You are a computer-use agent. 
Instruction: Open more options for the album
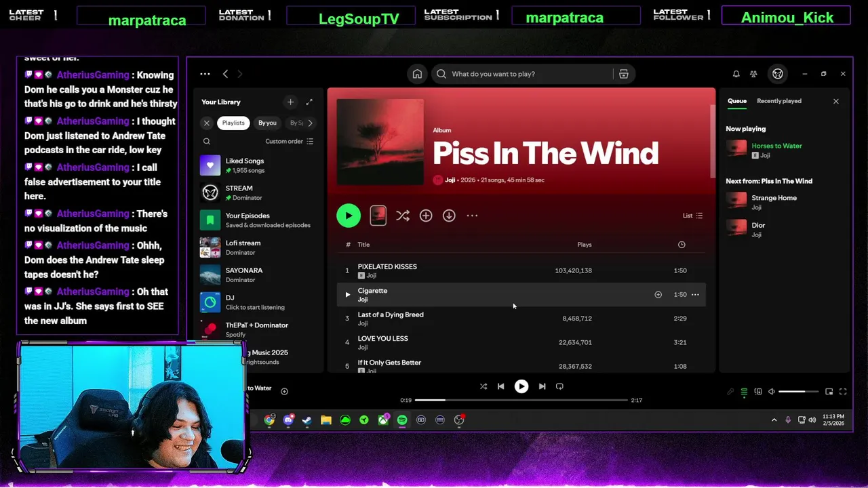pyautogui.click(x=472, y=216)
